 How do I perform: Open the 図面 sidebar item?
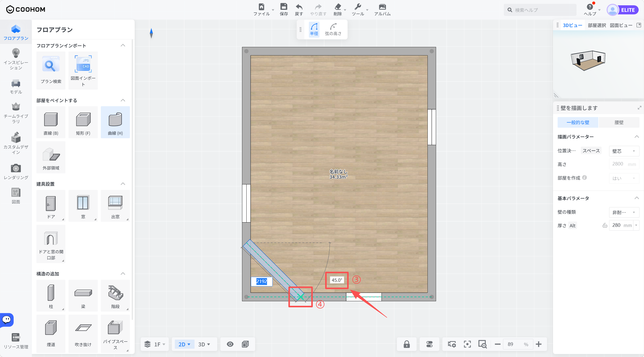16,196
